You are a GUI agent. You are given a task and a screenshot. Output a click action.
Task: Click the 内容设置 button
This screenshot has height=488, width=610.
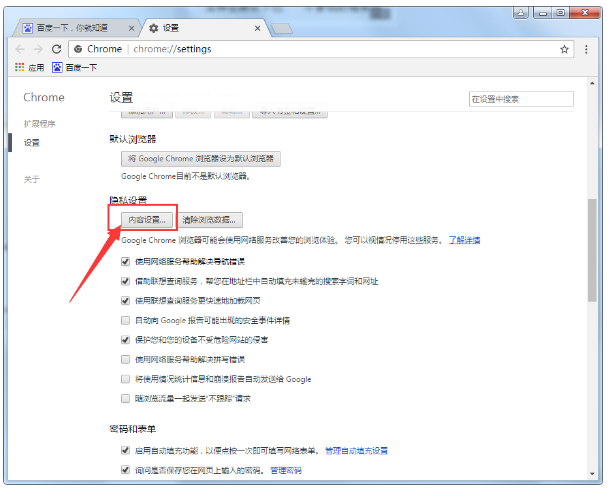point(147,220)
